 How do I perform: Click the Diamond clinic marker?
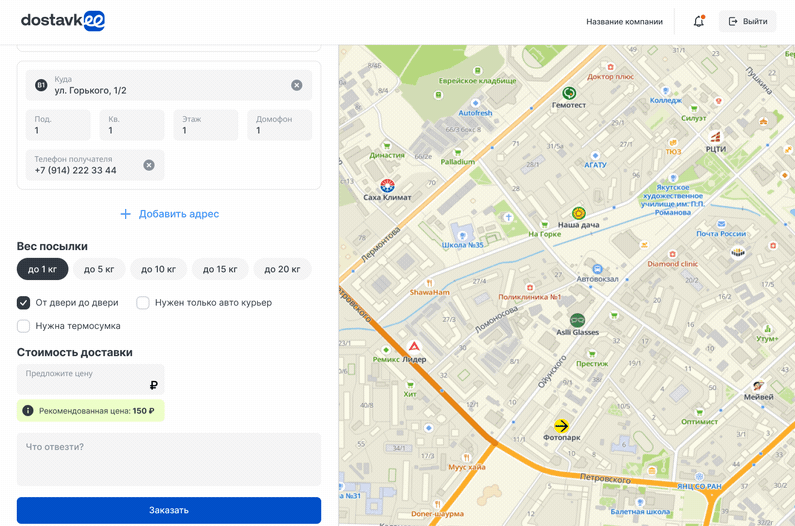click(x=672, y=254)
